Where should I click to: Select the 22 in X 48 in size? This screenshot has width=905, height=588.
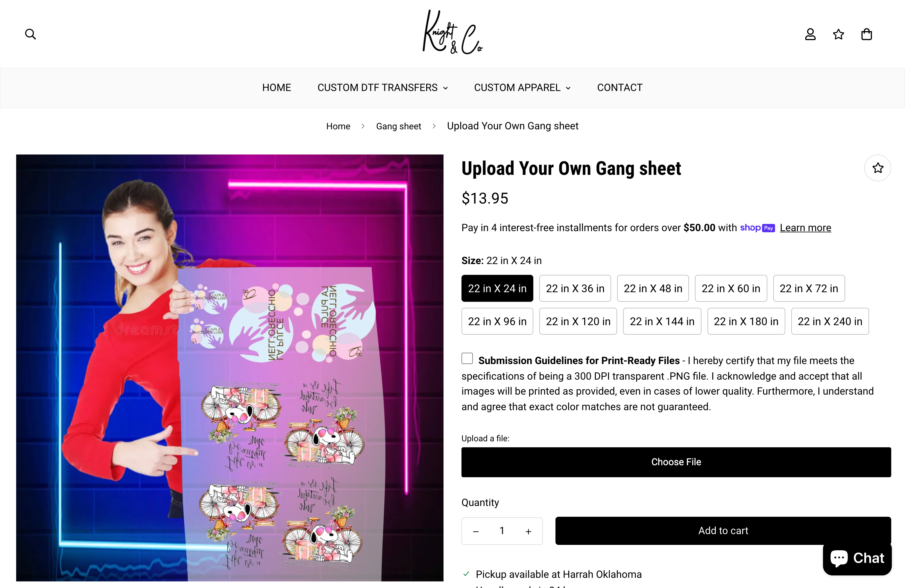tap(652, 288)
